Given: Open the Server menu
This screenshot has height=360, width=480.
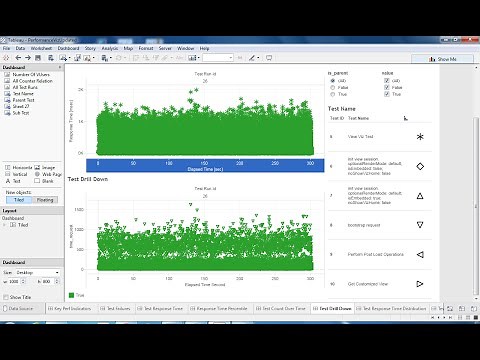Looking at the screenshot, I should (x=165, y=48).
